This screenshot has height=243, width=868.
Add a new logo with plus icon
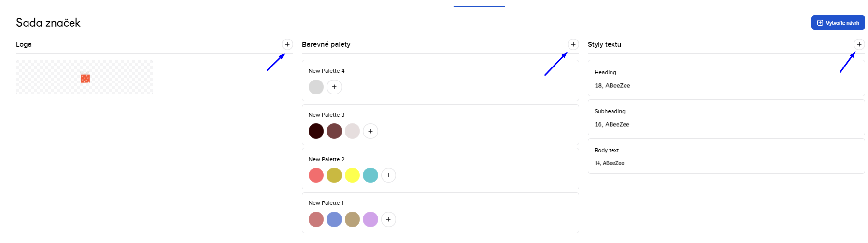287,44
